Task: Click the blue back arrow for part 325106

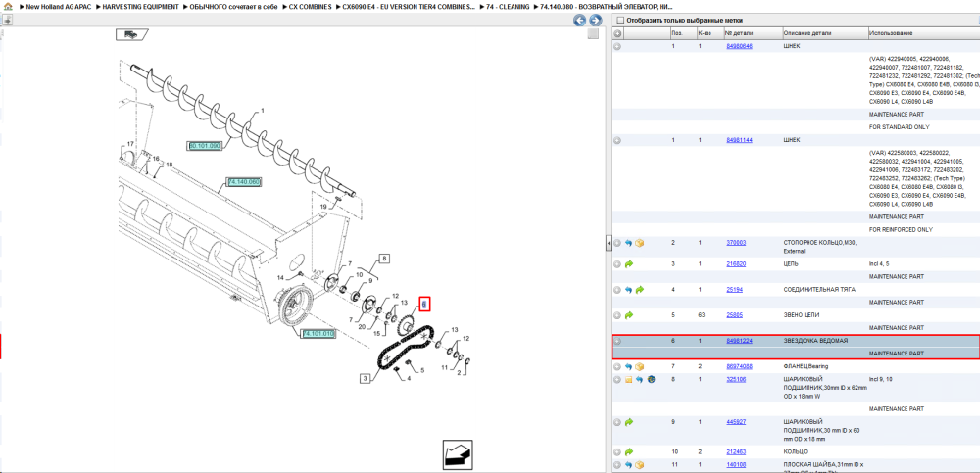Action: click(639, 380)
